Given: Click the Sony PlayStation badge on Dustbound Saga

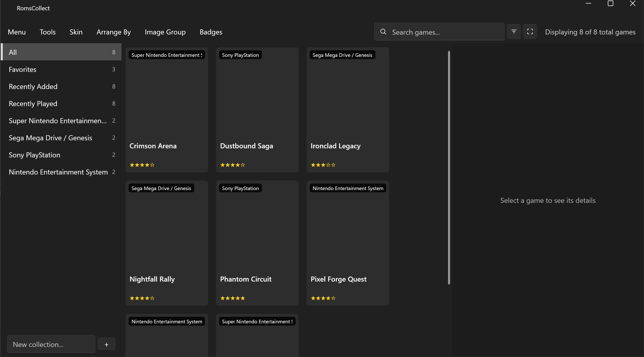Looking at the screenshot, I should tap(240, 55).
